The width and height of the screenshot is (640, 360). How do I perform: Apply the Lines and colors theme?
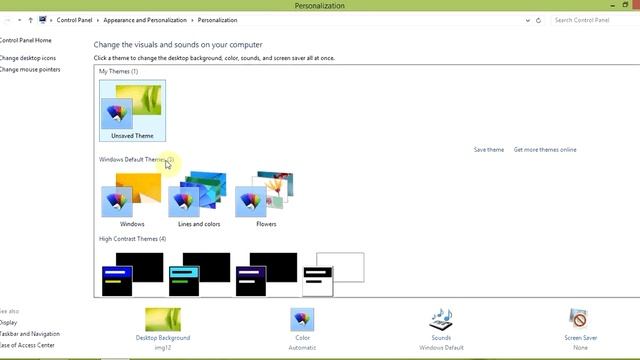[199, 199]
